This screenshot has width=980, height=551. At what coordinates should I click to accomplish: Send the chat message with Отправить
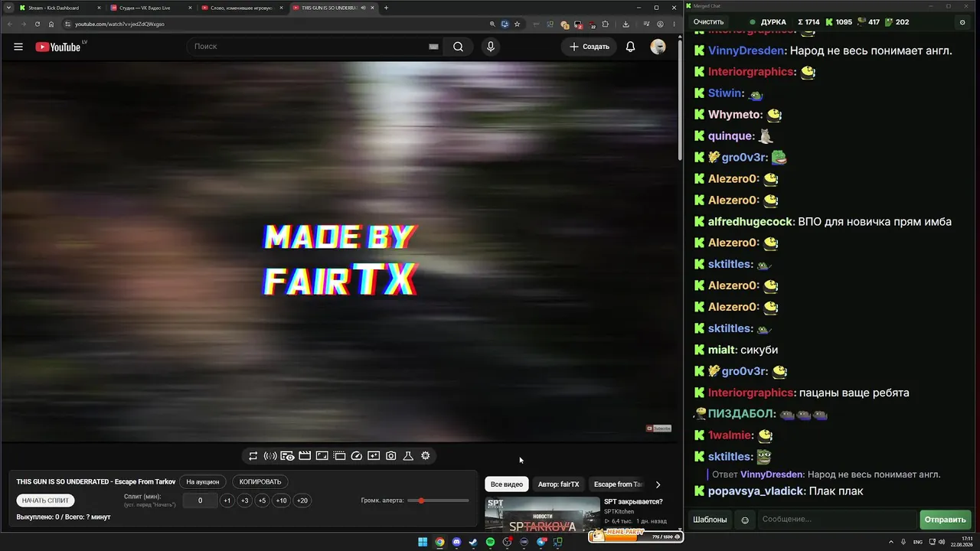945,520
